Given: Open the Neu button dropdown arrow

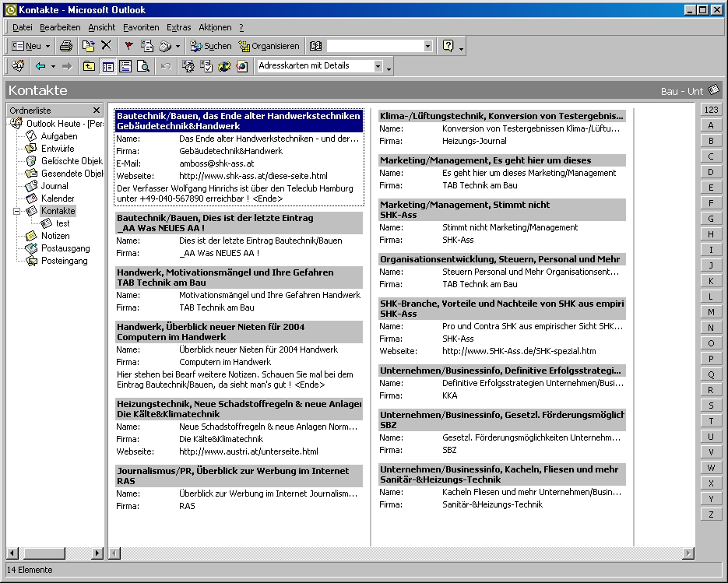Looking at the screenshot, I should 48,46.
